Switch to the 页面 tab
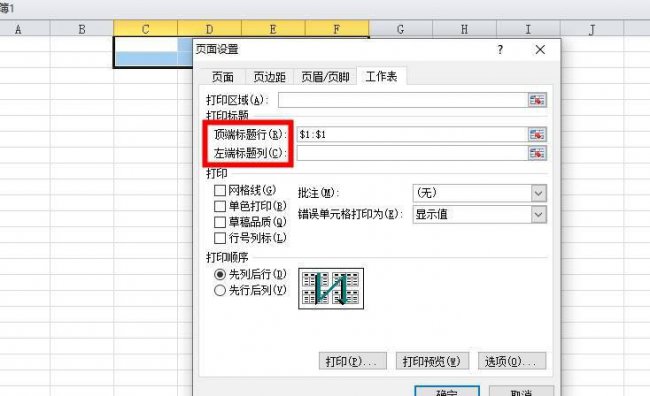The width and height of the screenshot is (650, 396). 223,77
